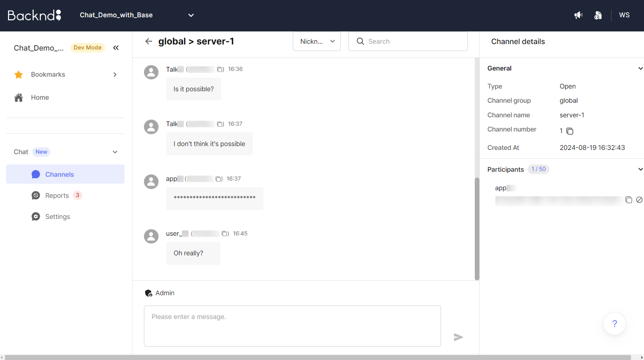
Task: Click the Search input field
Action: [x=408, y=41]
